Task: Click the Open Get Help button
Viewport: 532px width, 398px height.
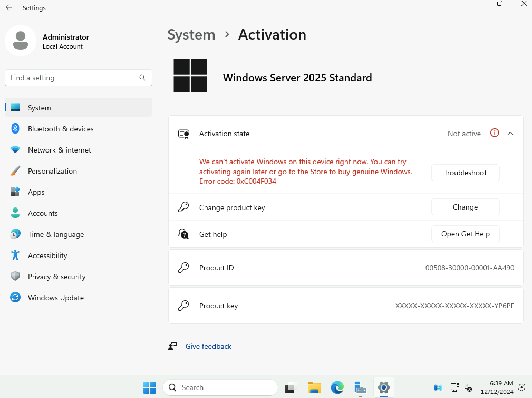Action: point(465,234)
